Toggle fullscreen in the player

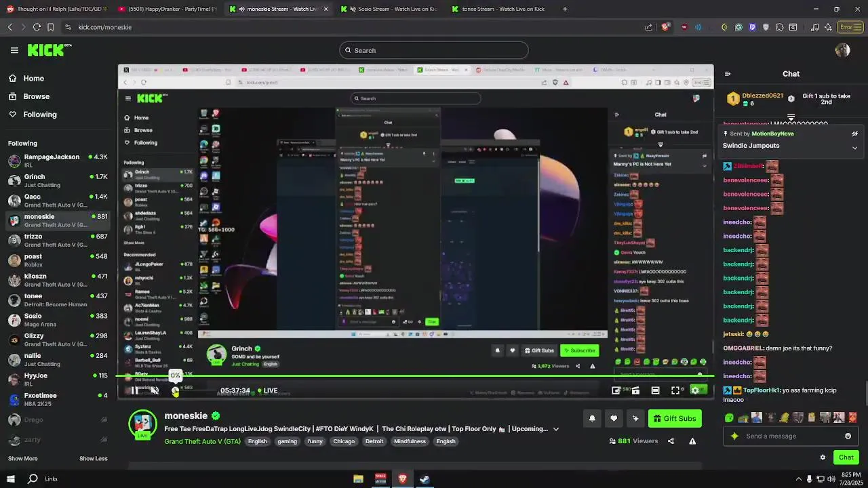tap(675, 390)
